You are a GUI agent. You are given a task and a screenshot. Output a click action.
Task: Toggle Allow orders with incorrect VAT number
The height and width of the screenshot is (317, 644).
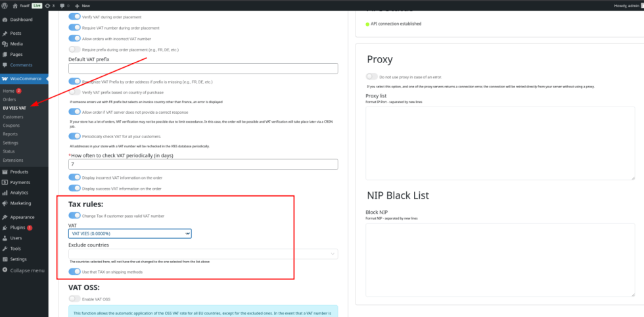pos(74,38)
